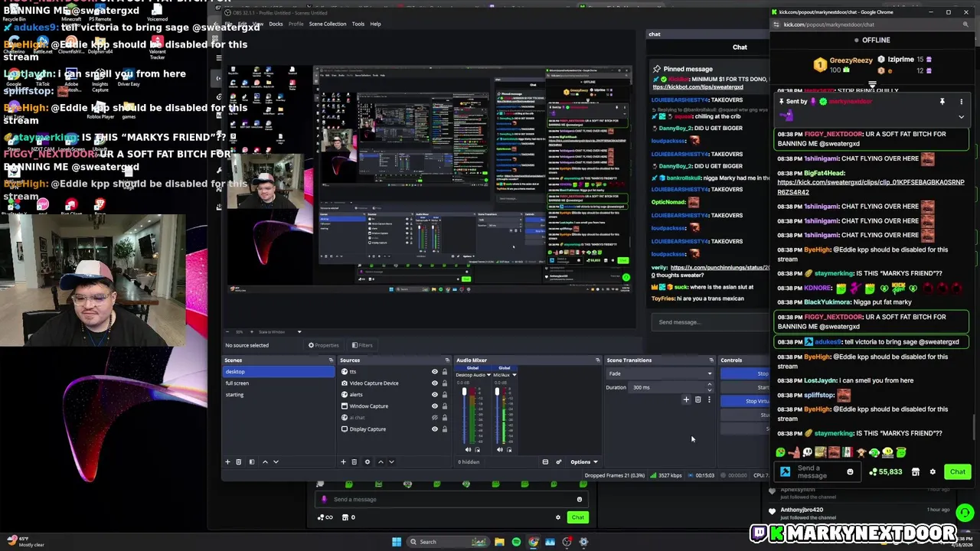980x551 pixels.
Task: Open pinned message three-dot options
Action: coord(962,101)
